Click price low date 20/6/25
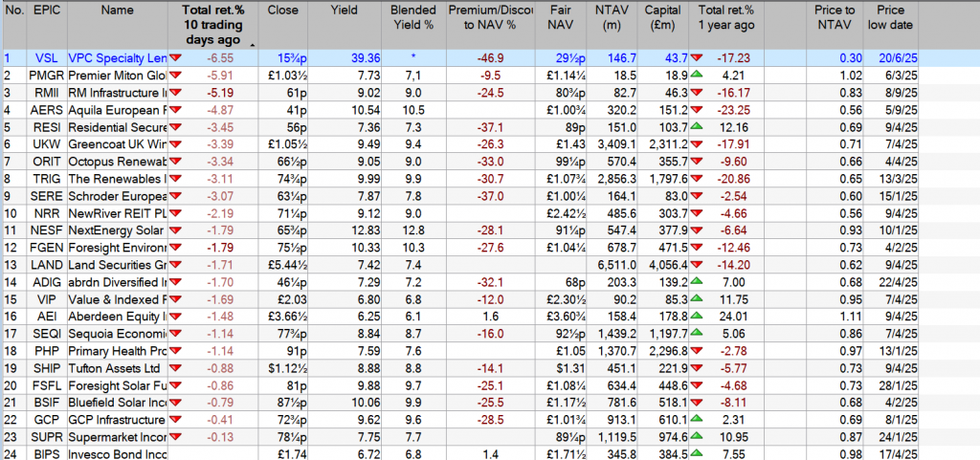 point(896,58)
